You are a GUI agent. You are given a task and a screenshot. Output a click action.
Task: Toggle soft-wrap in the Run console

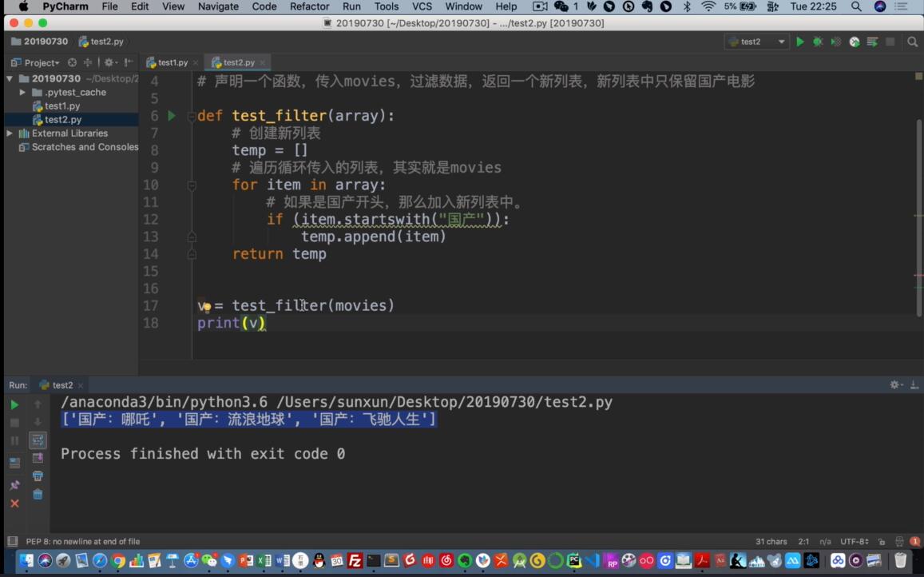tap(38, 440)
